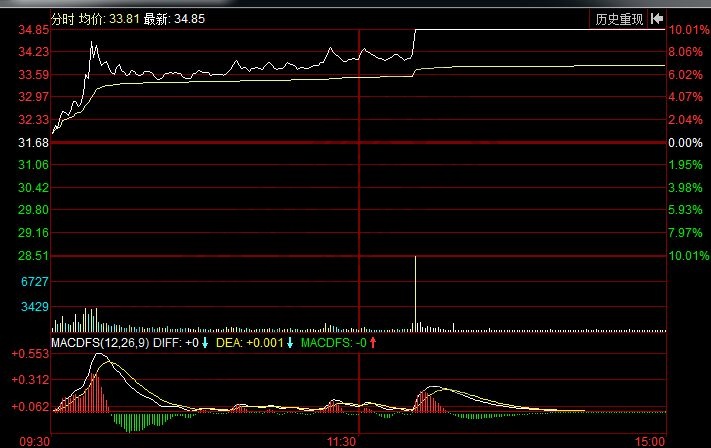Click the 历史重现 button
The width and height of the screenshot is (711, 448).
point(619,19)
